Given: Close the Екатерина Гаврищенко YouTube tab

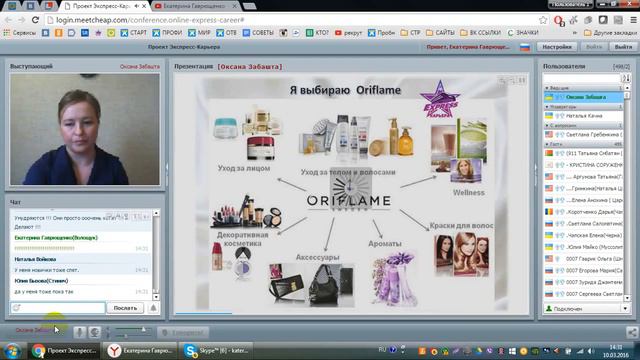Looking at the screenshot, I should coord(234,6).
